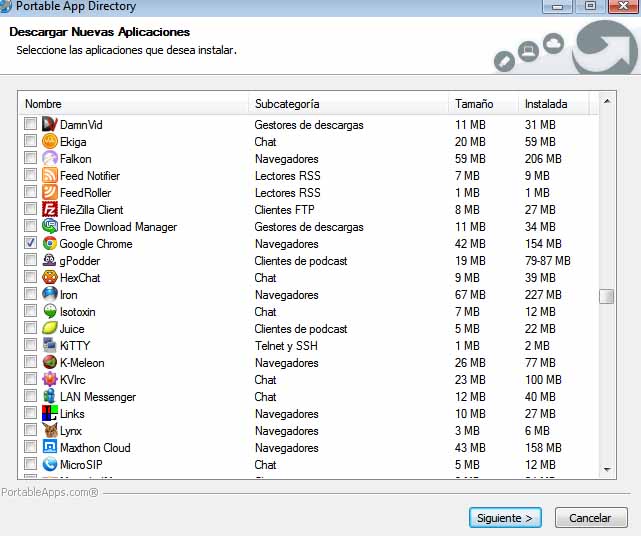Viewport: 641px width, 536px height.
Task: Select the Isotoxin icon
Action: [49, 311]
